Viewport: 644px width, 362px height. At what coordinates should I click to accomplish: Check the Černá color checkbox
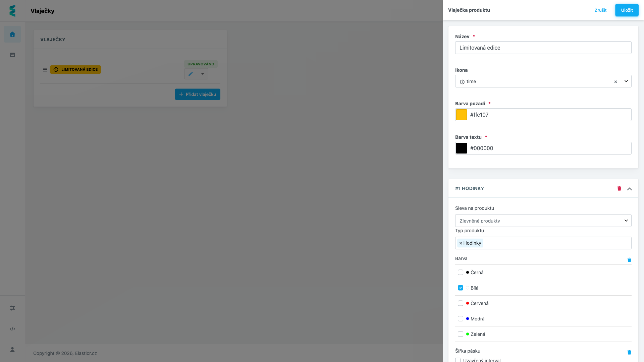pos(461,273)
